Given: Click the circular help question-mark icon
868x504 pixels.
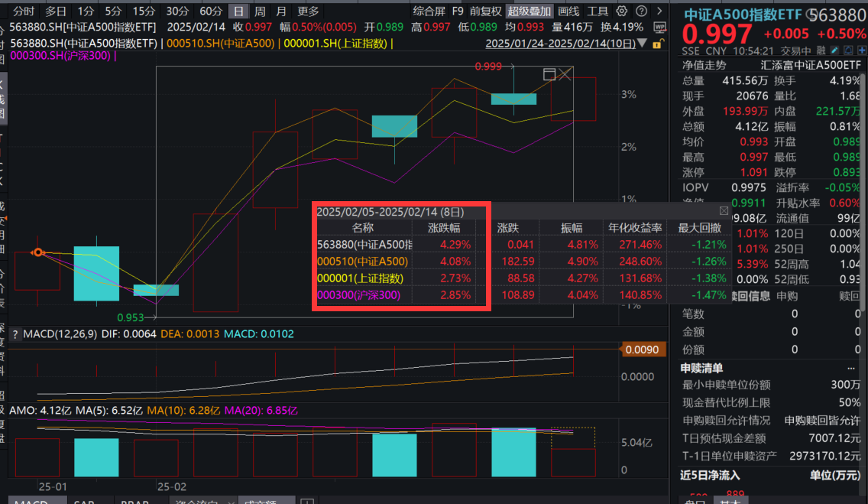Looking at the screenshot, I should (640, 10).
